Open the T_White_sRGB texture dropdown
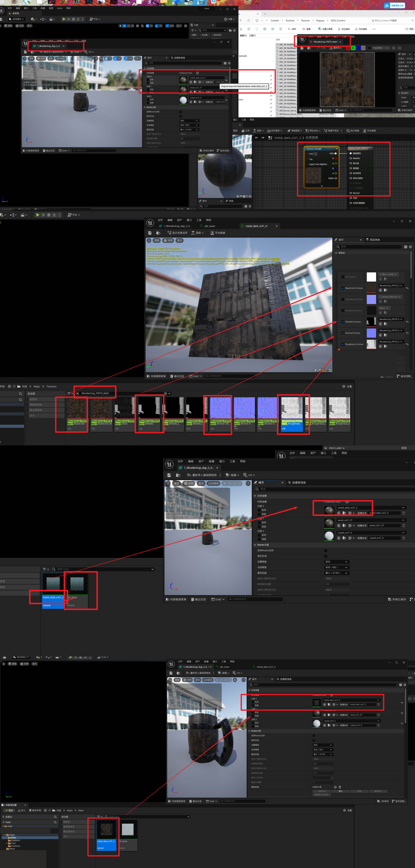This screenshot has width=415, height=868. pos(388,274)
